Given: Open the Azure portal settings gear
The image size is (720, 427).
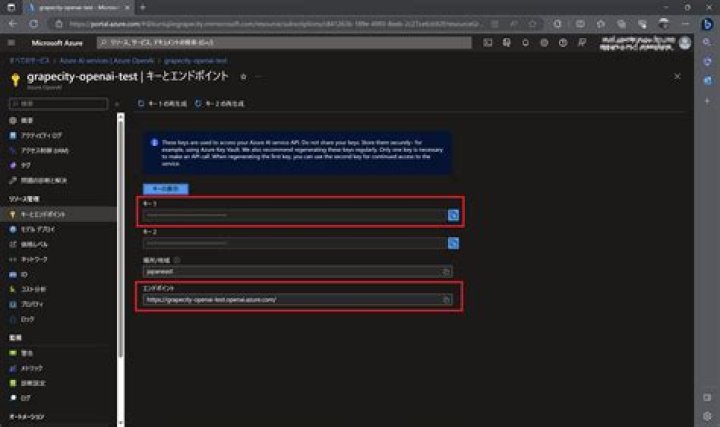Looking at the screenshot, I should 543,42.
